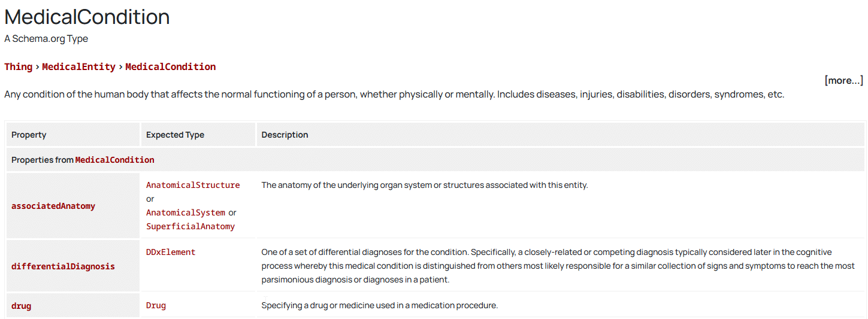868x319 pixels.
Task: Click the DDxElement expected type link
Action: pos(171,252)
